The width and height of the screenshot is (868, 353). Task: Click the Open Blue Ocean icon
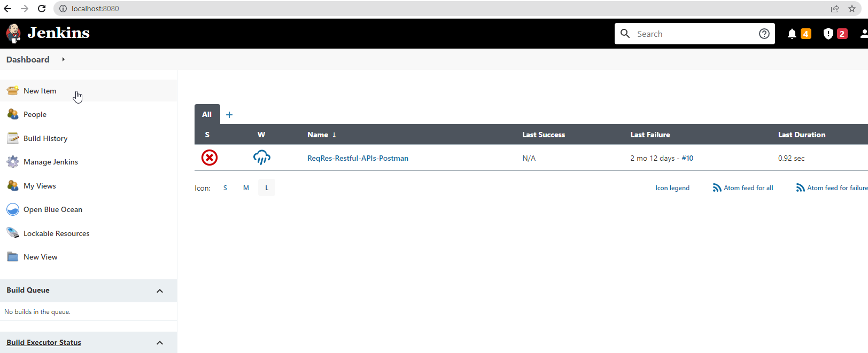(x=13, y=209)
